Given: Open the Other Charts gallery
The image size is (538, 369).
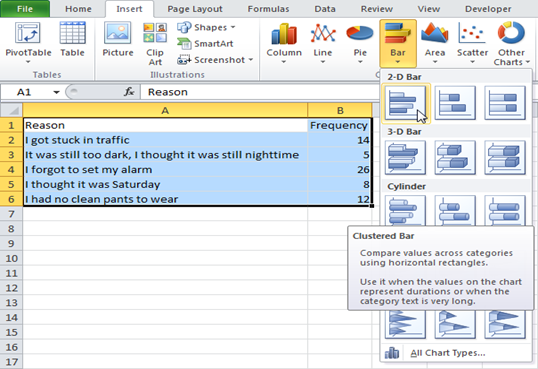Looking at the screenshot, I should coord(511,44).
